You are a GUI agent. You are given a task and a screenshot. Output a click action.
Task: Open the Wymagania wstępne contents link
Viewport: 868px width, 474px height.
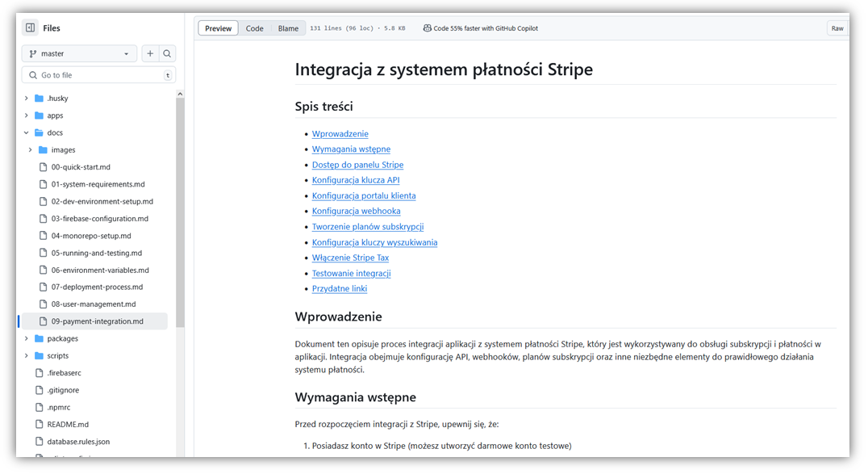(x=351, y=149)
